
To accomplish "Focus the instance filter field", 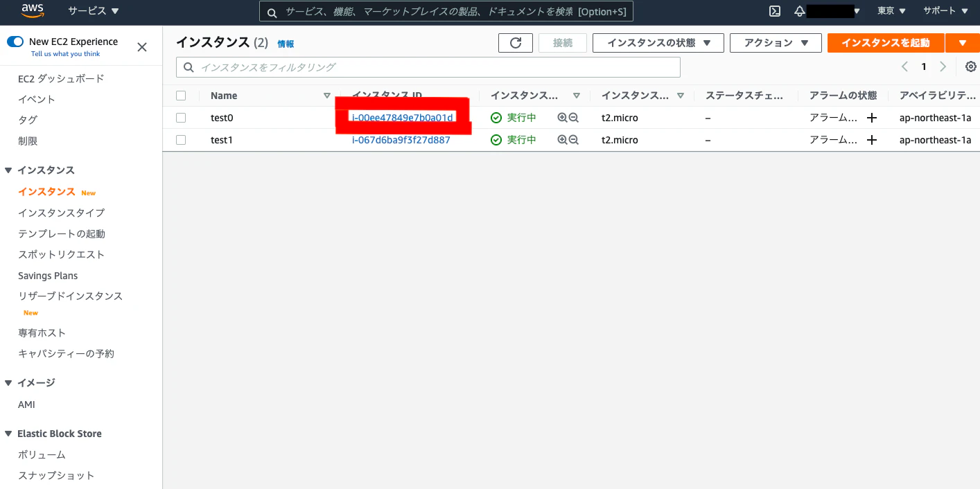I will pyautogui.click(x=428, y=67).
